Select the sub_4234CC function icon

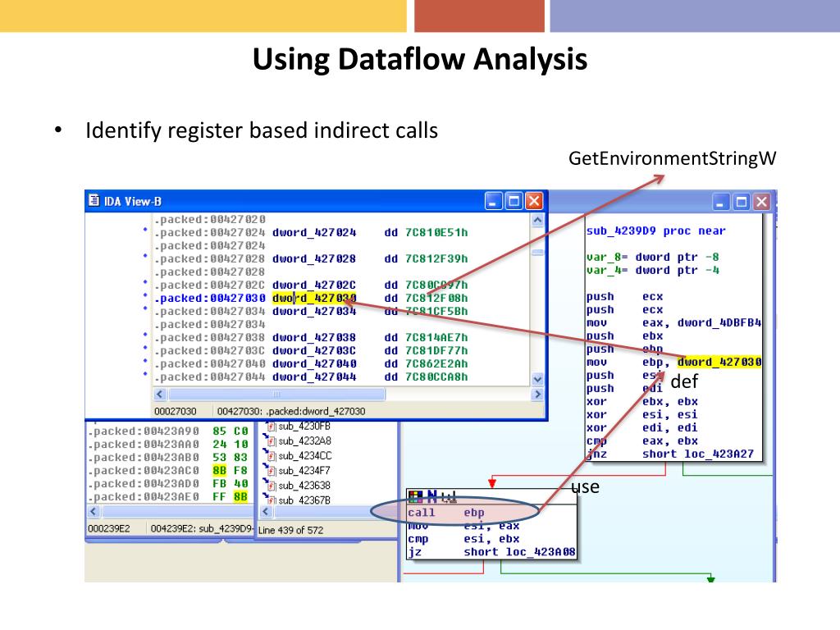[271, 456]
